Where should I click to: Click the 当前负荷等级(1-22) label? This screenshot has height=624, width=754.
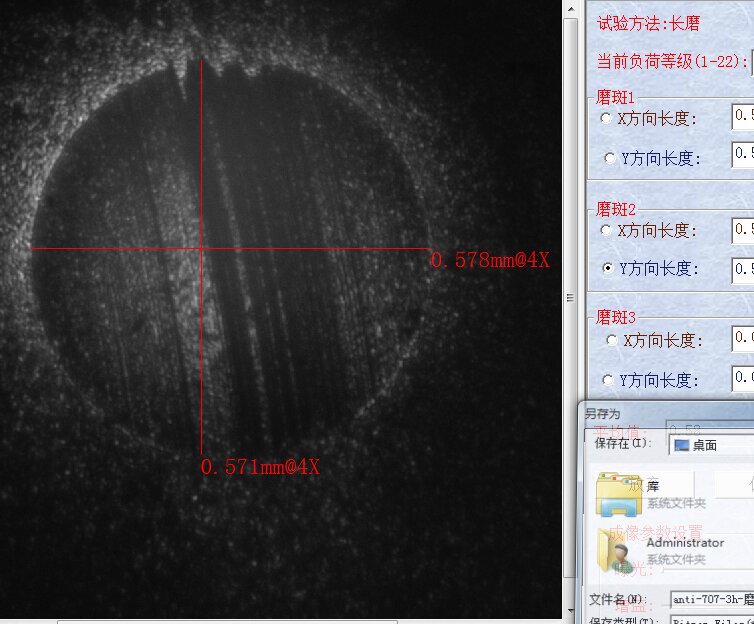coord(672,62)
